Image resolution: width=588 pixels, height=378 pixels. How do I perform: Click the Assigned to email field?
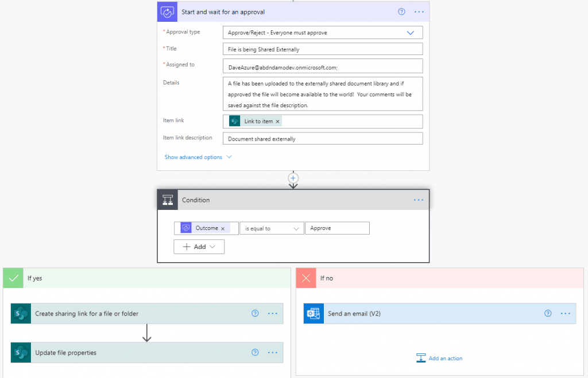click(x=322, y=67)
